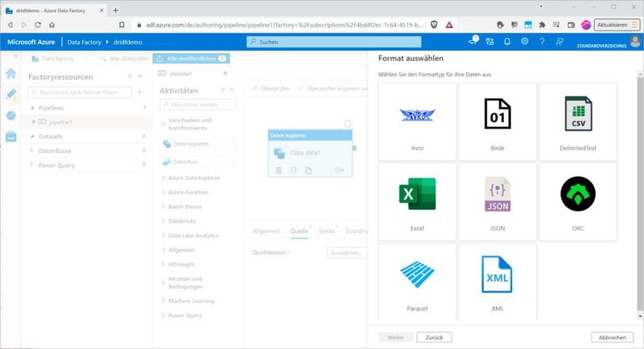
Task: Choose the JSON format icon
Action: pyautogui.click(x=497, y=194)
